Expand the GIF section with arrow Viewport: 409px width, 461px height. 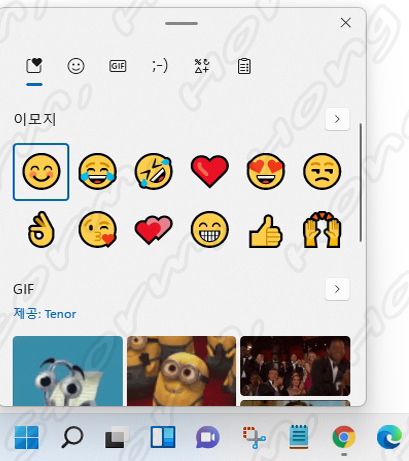click(x=337, y=289)
